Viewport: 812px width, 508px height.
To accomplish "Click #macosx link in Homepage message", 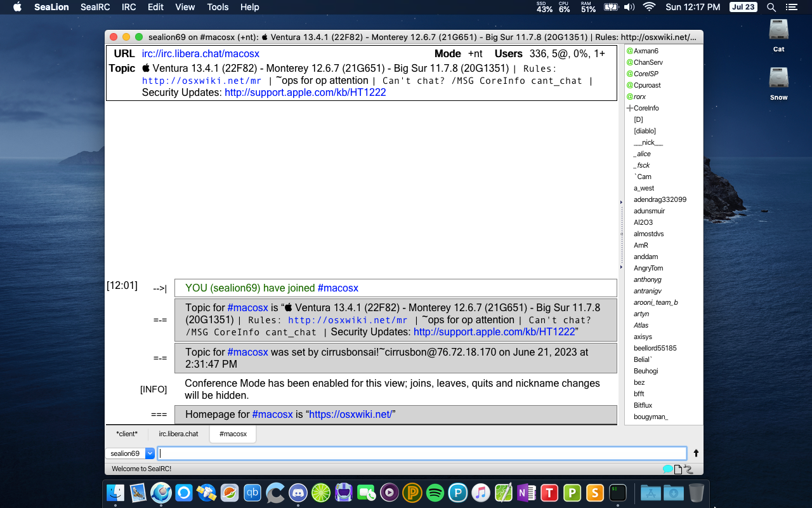I will pyautogui.click(x=273, y=415).
